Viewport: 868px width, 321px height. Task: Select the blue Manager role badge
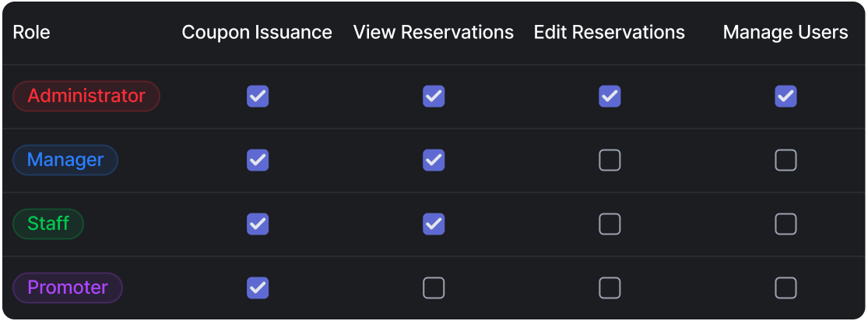point(65,160)
